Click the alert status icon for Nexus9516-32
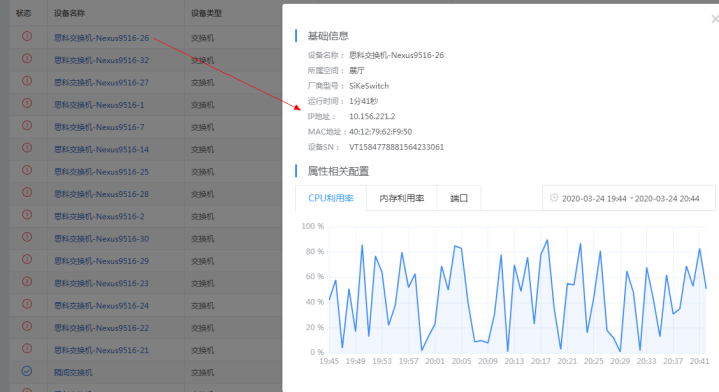719x392 pixels. pos(27,58)
